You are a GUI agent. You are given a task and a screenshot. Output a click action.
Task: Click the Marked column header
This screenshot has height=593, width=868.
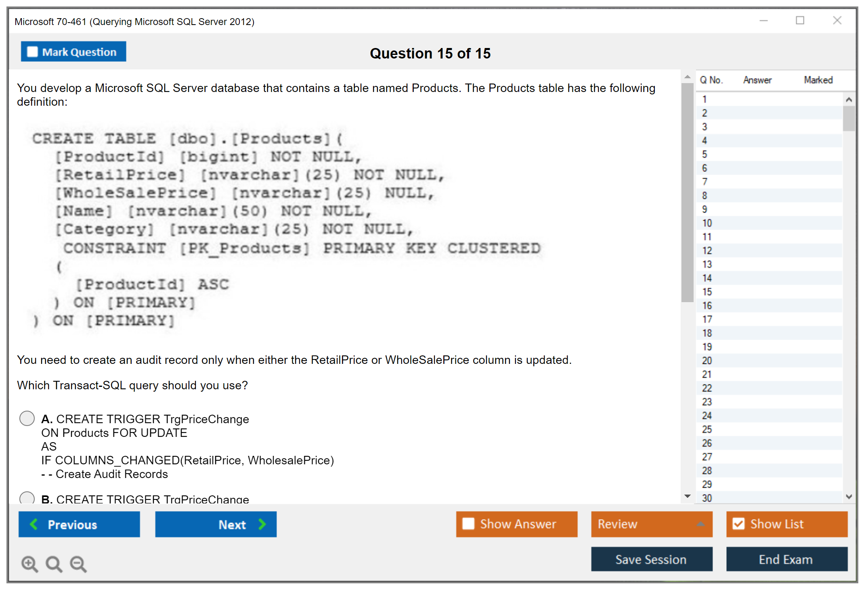click(818, 80)
